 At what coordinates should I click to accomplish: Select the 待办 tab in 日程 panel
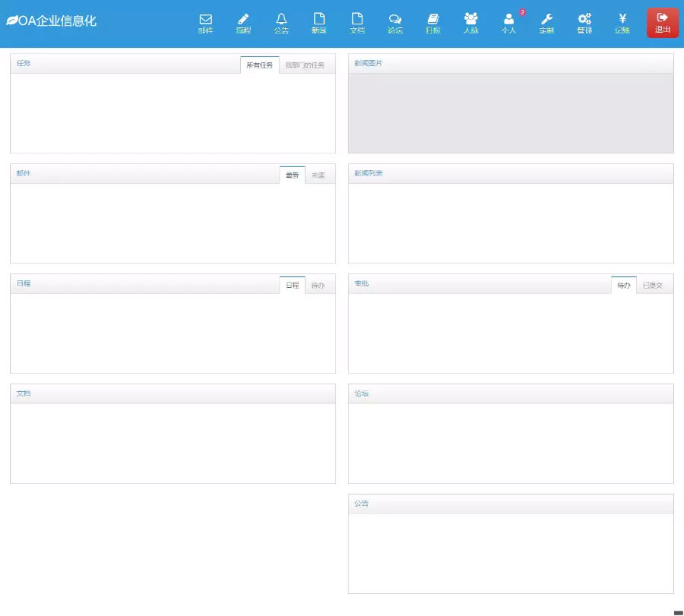point(318,286)
